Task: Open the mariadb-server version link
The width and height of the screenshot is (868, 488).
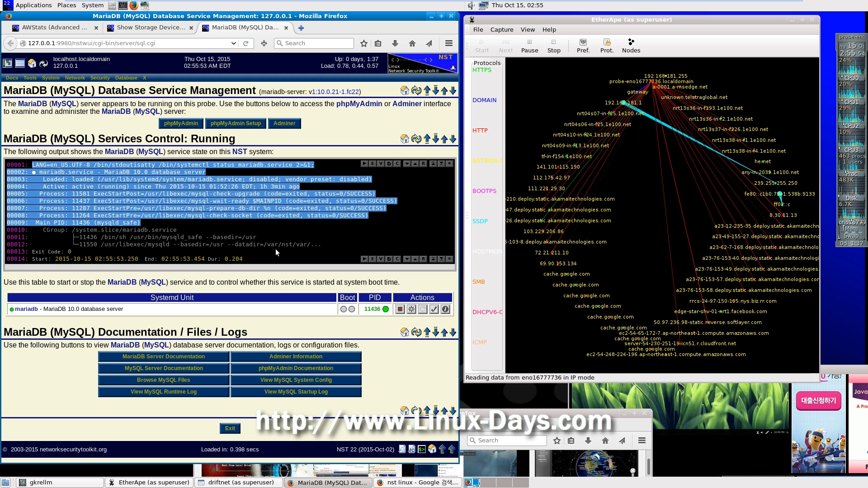Action: 335,92
